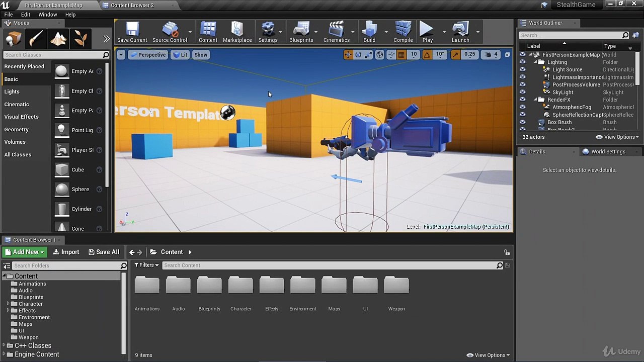
Task: Select Place mode icon
Action: 14,38
